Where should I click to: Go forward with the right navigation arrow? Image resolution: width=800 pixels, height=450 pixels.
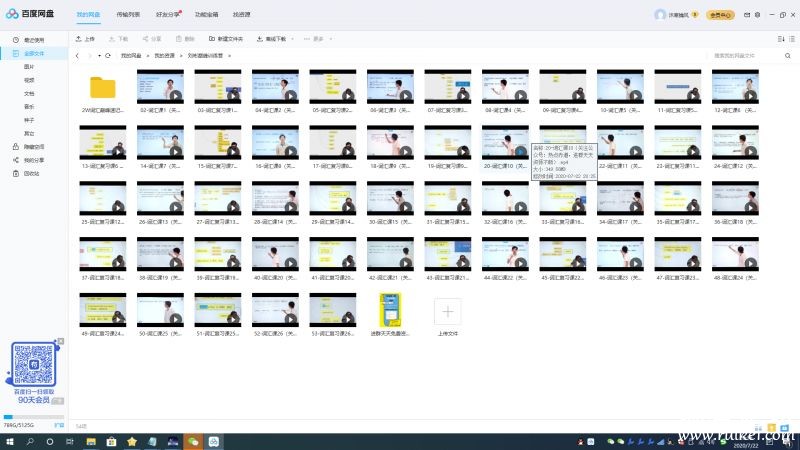click(89, 56)
